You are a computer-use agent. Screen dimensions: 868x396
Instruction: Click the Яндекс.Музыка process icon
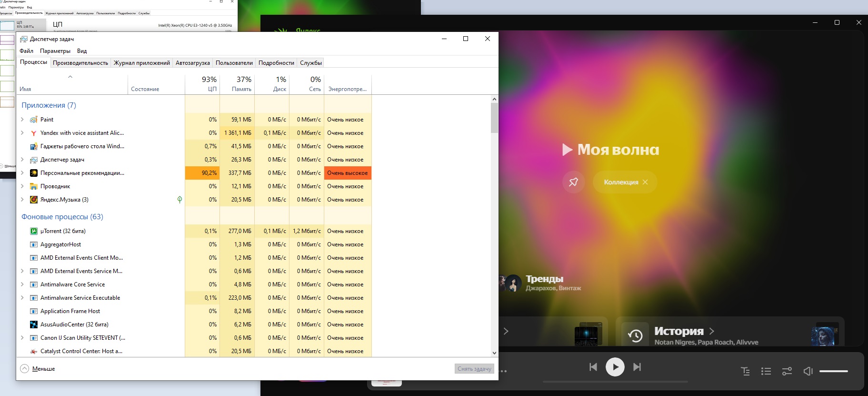point(34,200)
